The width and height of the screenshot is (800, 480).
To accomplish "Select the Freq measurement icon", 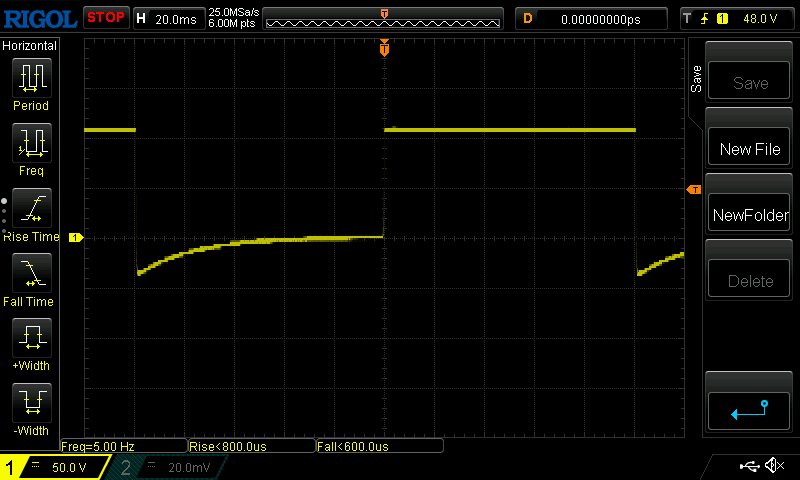I will [x=32, y=143].
